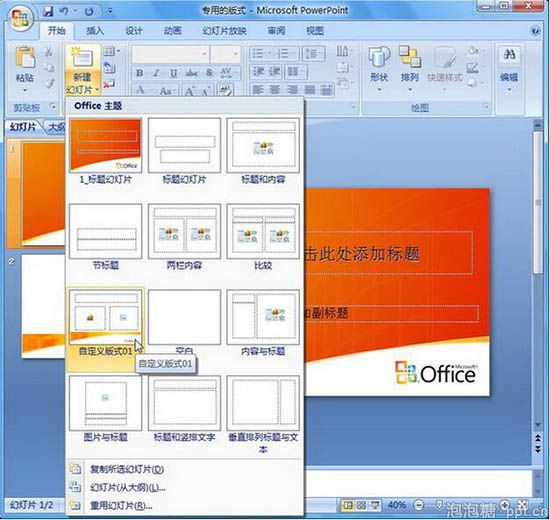Toggle strikethrough formatting
The image size is (550, 520).
tap(192, 73)
